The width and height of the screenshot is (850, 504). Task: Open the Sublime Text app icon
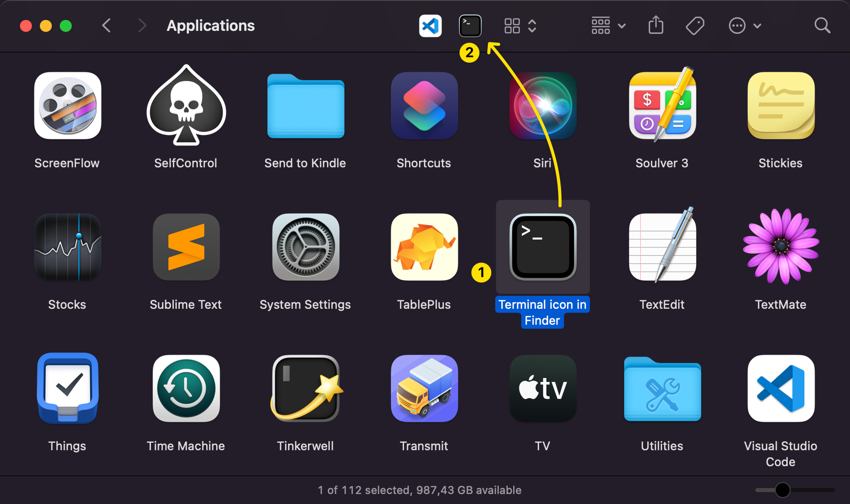186,248
